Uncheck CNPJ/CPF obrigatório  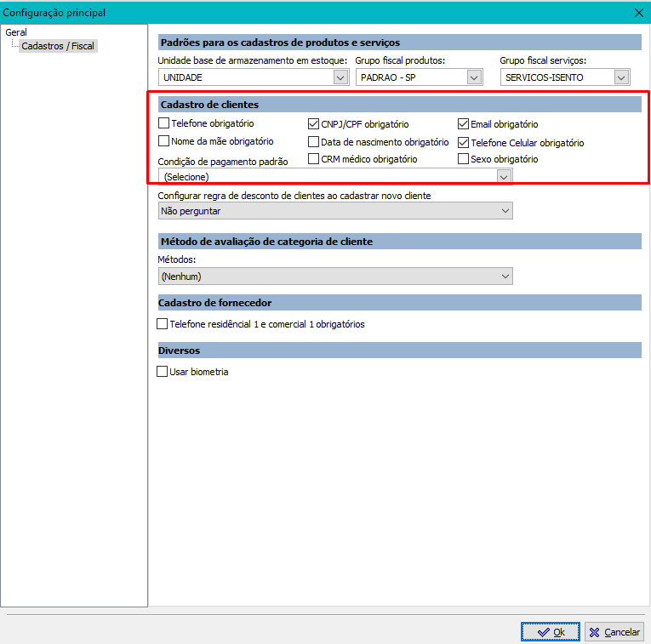pyautogui.click(x=313, y=124)
